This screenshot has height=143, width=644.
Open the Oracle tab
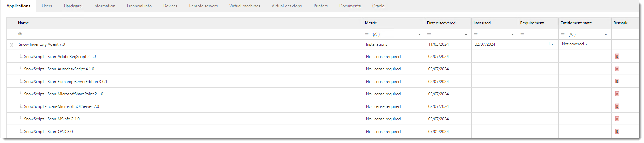point(378,6)
